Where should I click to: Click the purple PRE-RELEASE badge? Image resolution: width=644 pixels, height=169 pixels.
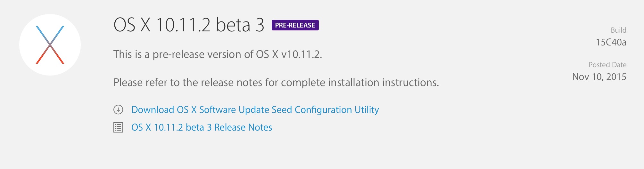point(295,25)
